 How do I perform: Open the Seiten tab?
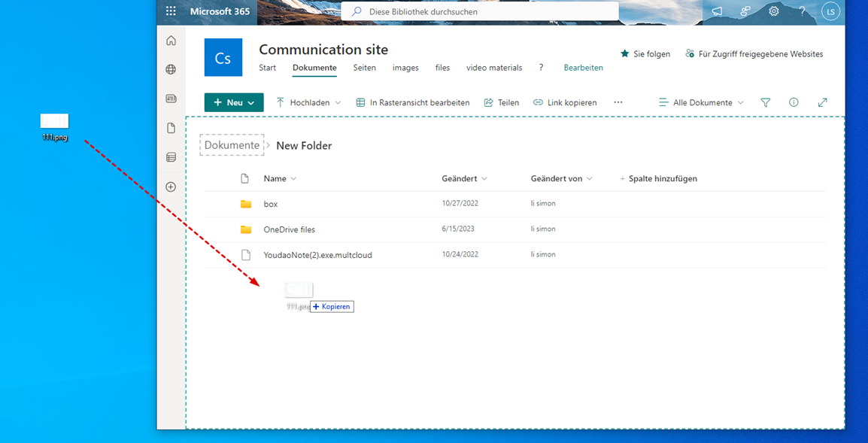click(364, 68)
